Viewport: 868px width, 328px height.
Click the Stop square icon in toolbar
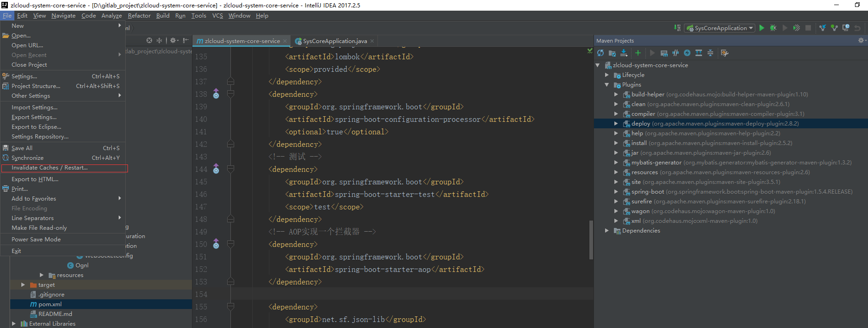click(808, 28)
